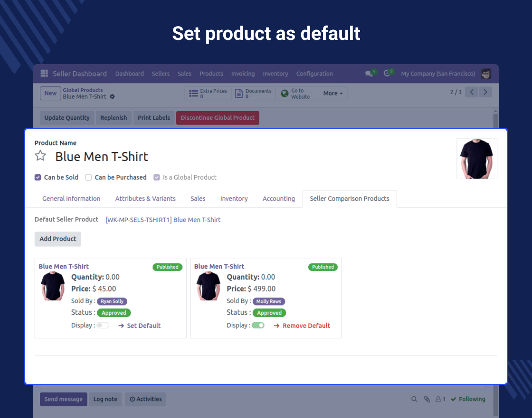Viewport: 532px width, 418px height.
Task: Click the Blue Men T-Shirt product name field
Action: coord(102,157)
